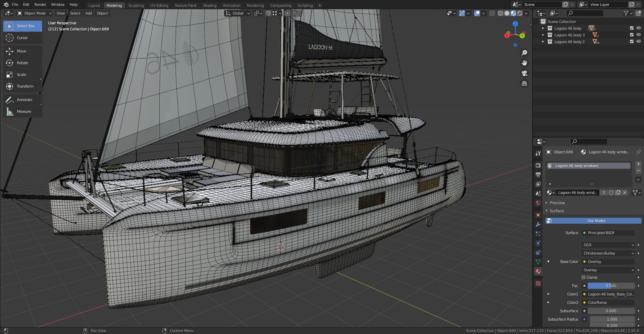Click the Use Nodes button
Viewport: 644px width, 334px height.
(593, 221)
